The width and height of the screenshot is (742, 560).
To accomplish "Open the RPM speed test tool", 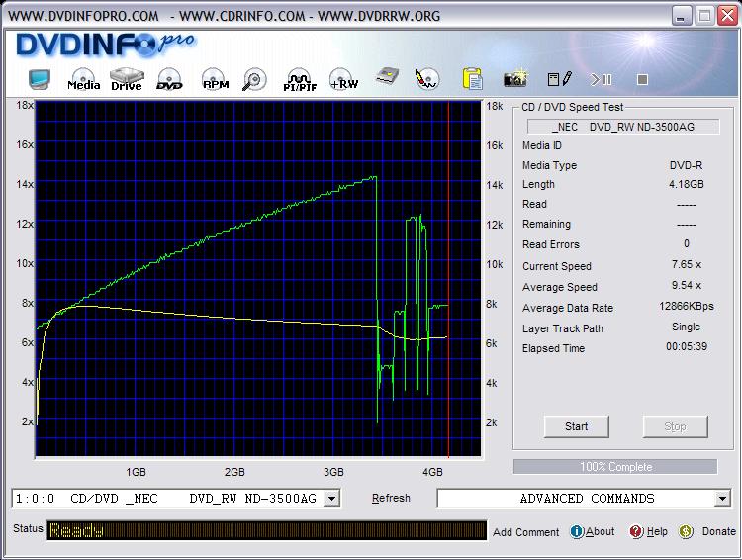I will click(216, 79).
